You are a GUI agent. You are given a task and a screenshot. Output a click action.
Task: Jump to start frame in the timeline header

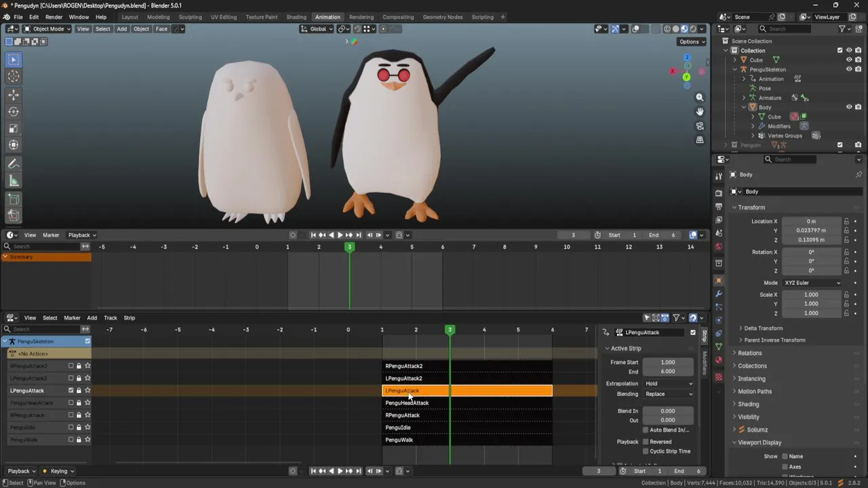point(313,235)
